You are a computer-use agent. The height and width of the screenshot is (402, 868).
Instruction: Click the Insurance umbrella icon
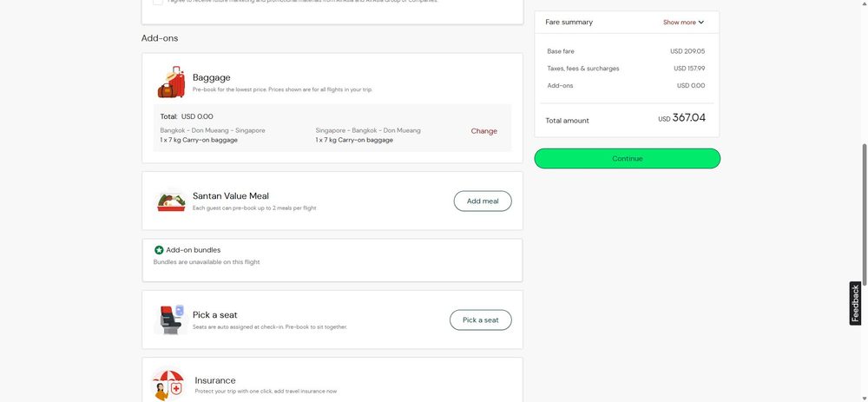click(x=168, y=385)
